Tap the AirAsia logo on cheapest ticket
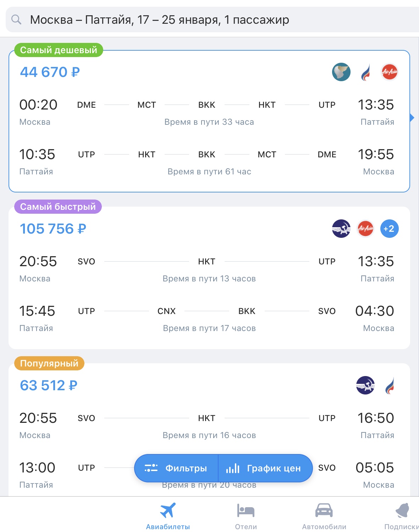The image size is (419, 532). (389, 72)
